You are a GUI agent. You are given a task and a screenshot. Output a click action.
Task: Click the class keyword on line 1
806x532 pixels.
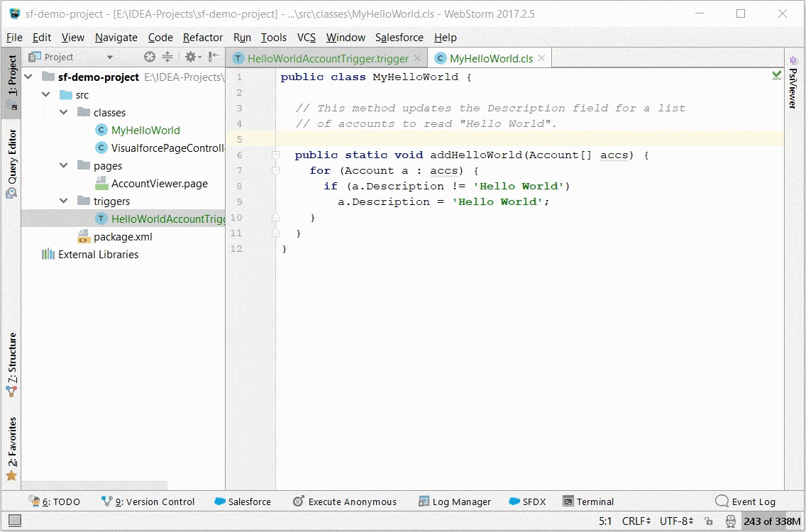click(348, 77)
